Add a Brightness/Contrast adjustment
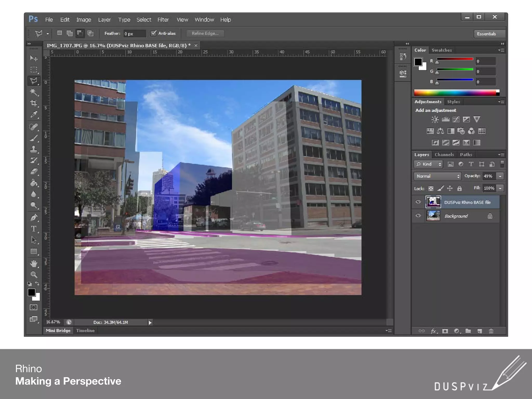 pyautogui.click(x=435, y=119)
